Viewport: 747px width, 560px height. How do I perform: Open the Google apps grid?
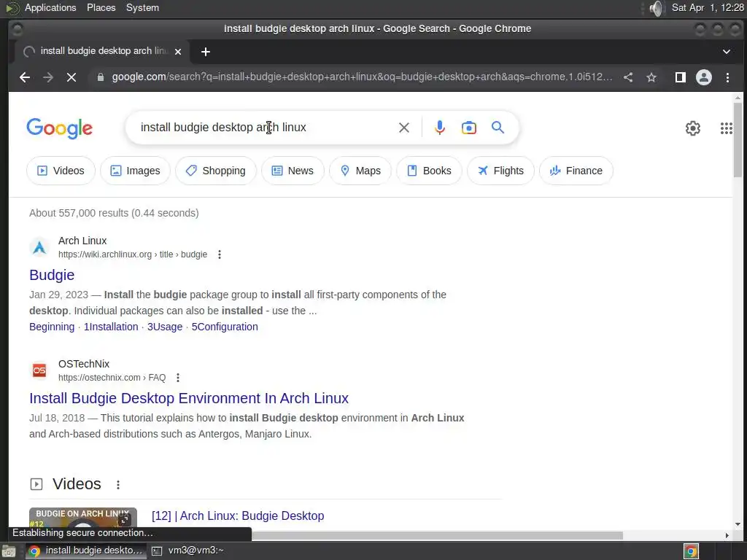pos(726,128)
